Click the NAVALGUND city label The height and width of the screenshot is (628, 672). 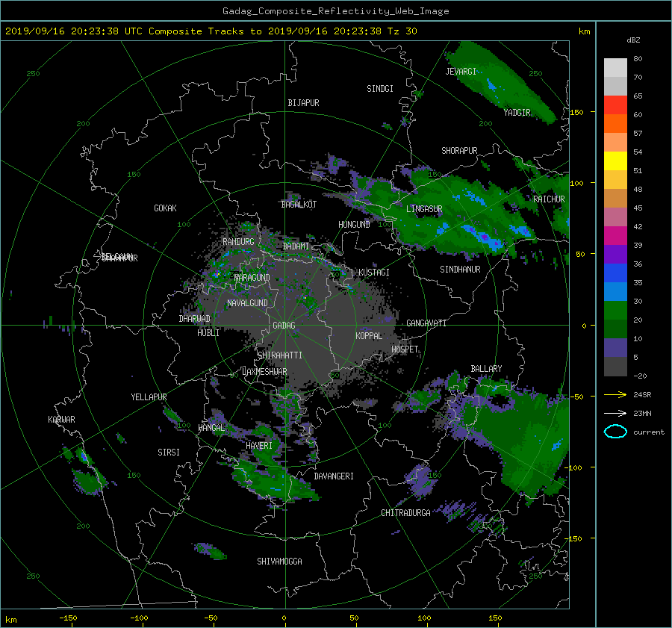tap(247, 303)
